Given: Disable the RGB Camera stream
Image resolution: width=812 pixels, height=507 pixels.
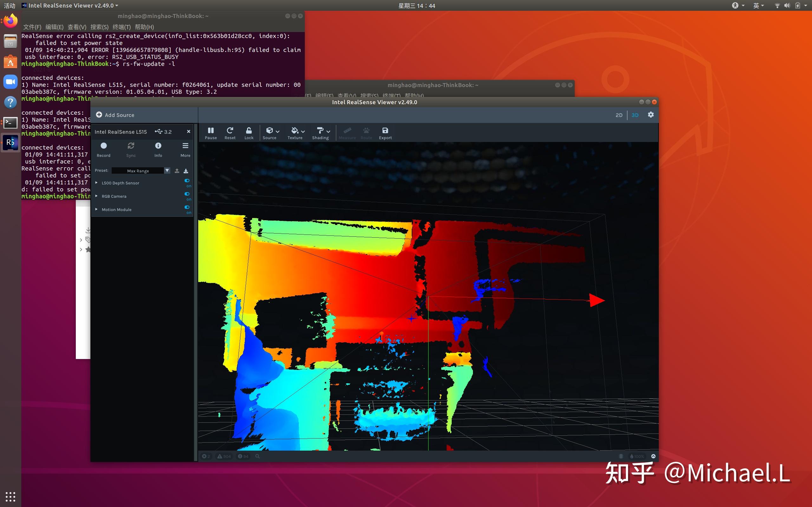Looking at the screenshot, I should [x=187, y=194].
